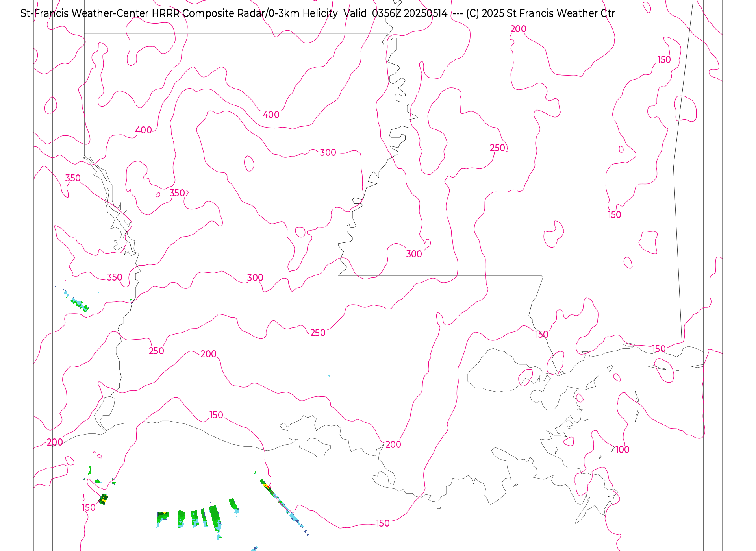This screenshot has height=551, width=756.
Task: Click the "Valid 0356Z 20250514" timestamp text
Action: pyautogui.click(x=395, y=13)
